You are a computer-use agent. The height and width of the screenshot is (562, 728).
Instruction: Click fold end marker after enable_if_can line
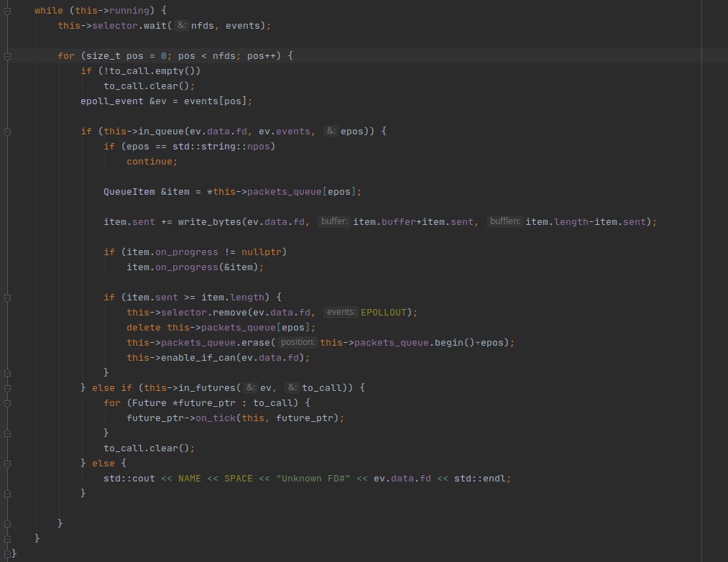(x=7, y=373)
